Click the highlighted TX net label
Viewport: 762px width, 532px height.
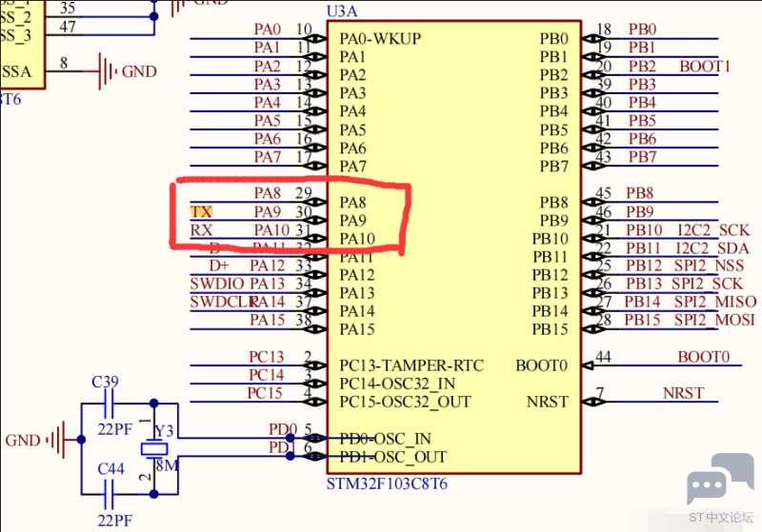[201, 211]
